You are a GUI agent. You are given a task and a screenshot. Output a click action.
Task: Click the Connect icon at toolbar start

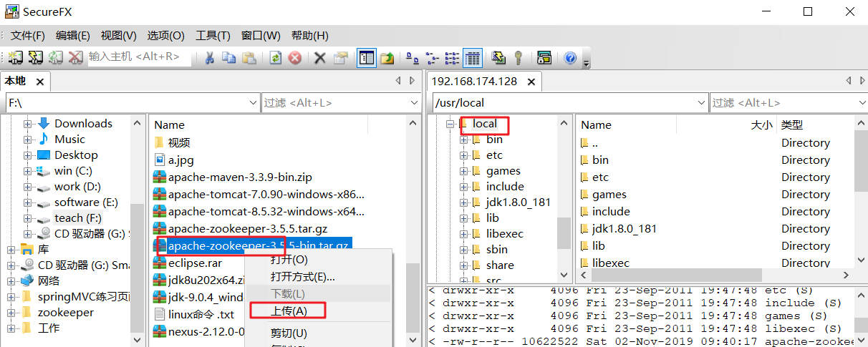[15, 58]
